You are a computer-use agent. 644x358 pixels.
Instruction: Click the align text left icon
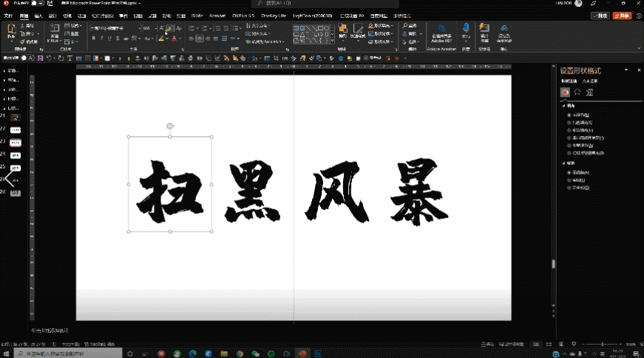click(191, 38)
